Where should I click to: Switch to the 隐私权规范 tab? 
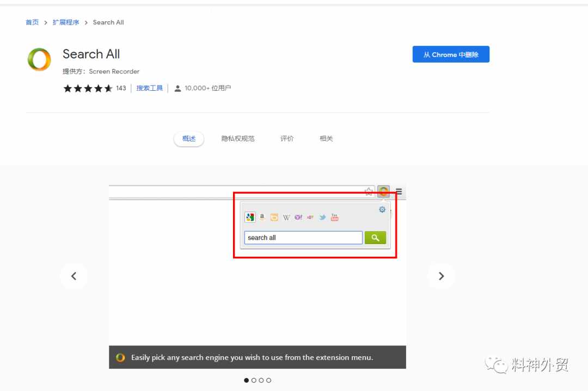(238, 139)
